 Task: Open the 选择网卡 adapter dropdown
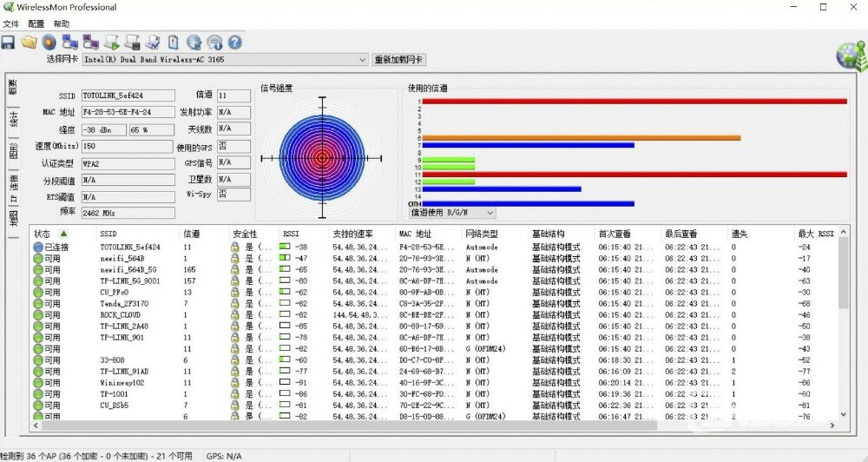[363, 59]
